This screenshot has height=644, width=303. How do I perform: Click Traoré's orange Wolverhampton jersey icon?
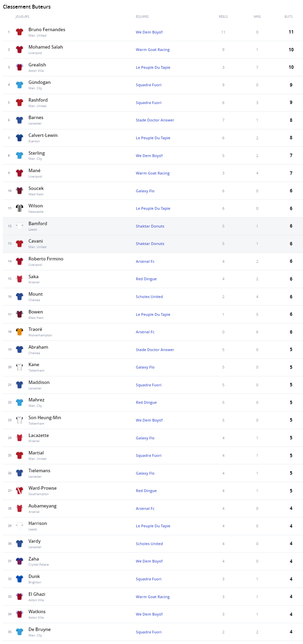click(19, 332)
